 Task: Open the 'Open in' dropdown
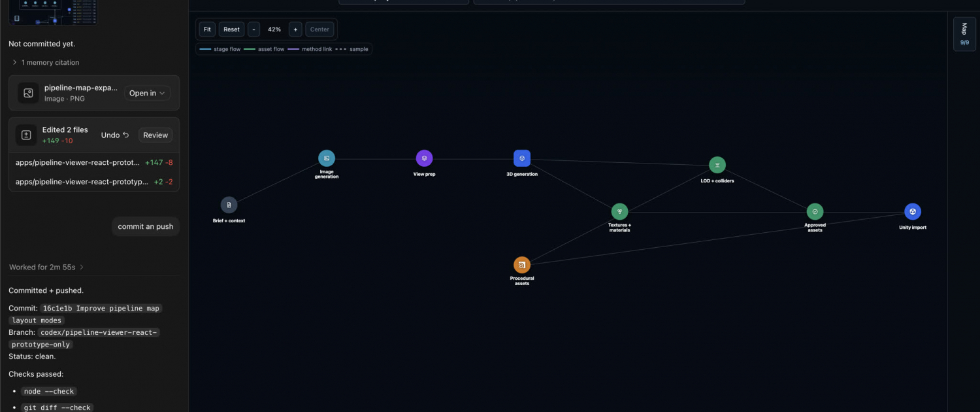point(147,93)
